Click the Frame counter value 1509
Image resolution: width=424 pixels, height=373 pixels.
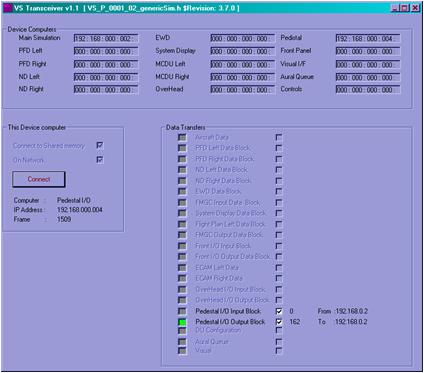click(x=64, y=219)
